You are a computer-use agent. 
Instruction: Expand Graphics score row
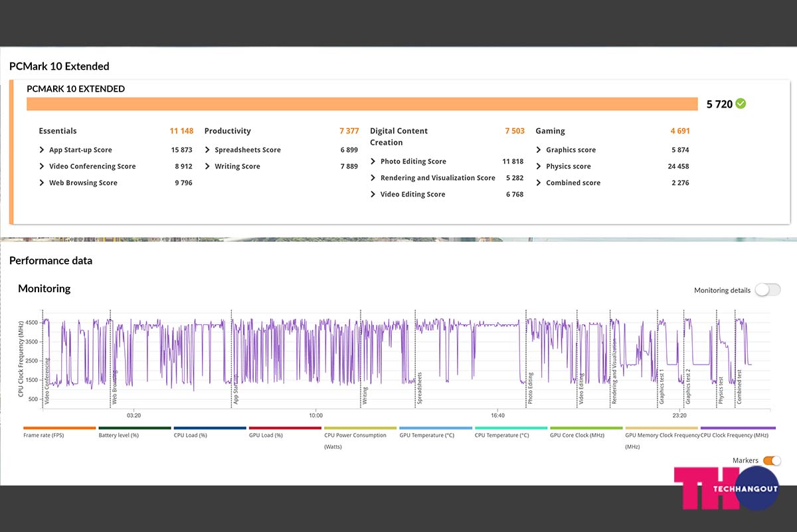539,150
